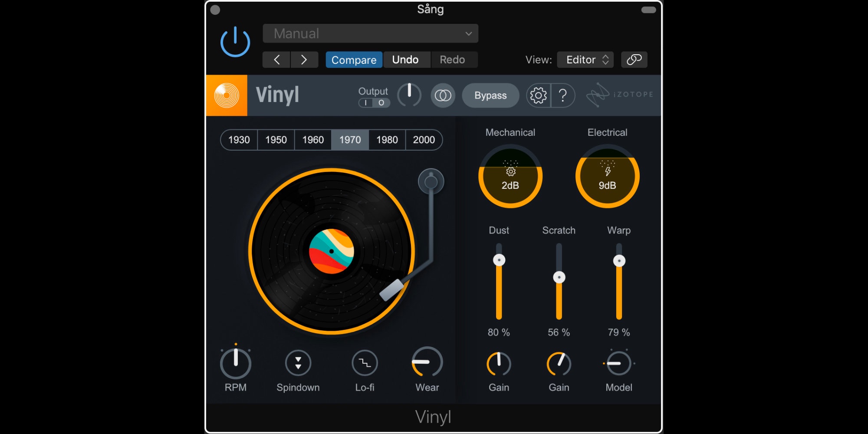The image size is (868, 434).
Task: Click the iZotope logo
Action: (x=619, y=95)
